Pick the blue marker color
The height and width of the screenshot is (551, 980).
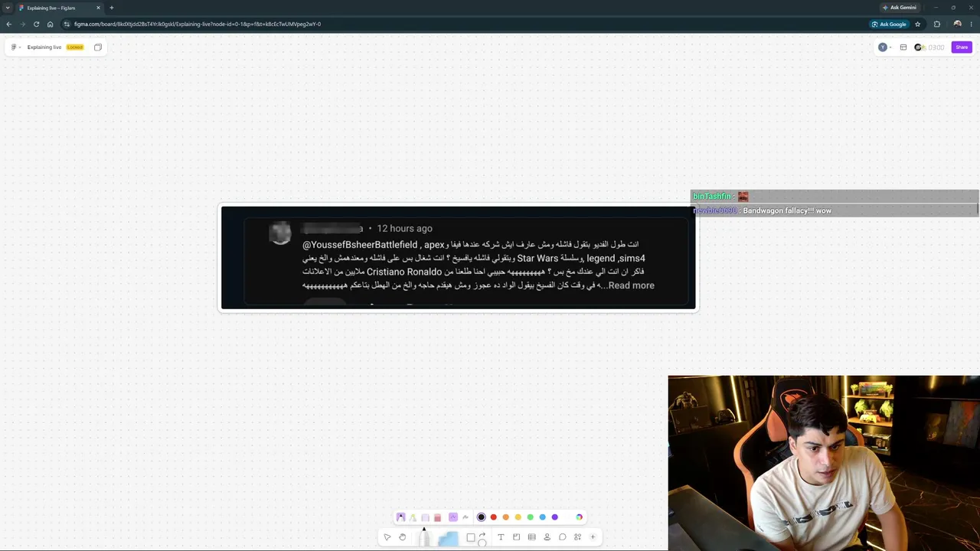point(542,517)
